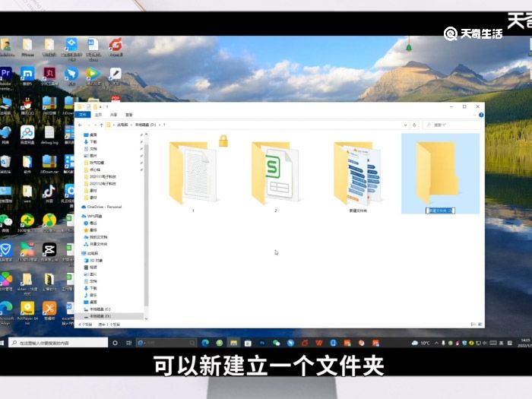Open the WeChat 微信 desktop icon

[x=5, y=223]
